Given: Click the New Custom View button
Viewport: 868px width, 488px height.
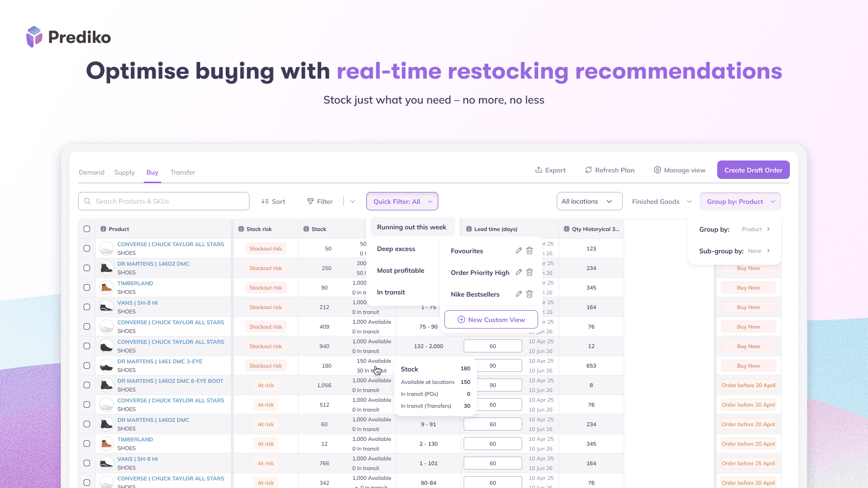Looking at the screenshot, I should [491, 319].
